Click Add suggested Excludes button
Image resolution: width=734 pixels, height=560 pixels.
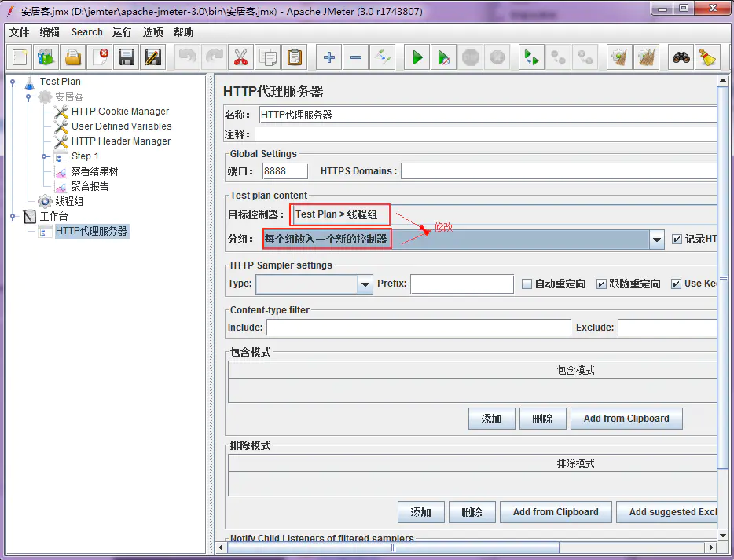click(x=666, y=512)
